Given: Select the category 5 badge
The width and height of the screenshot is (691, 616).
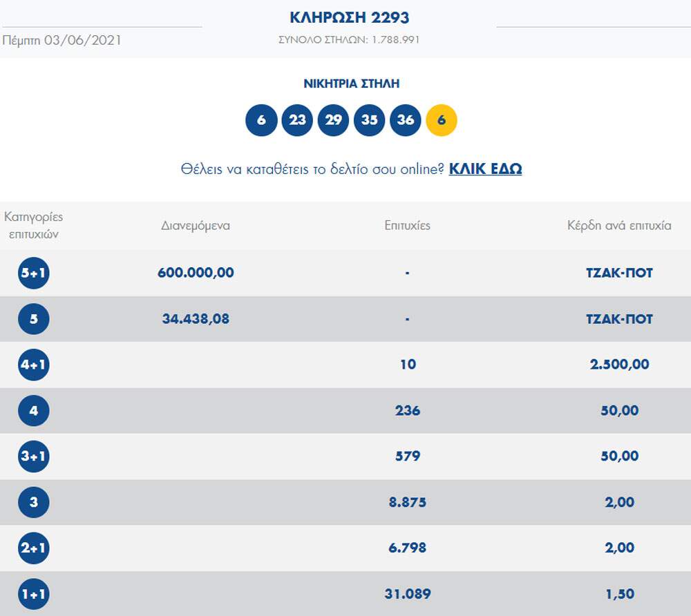Looking at the screenshot, I should click(x=34, y=319).
